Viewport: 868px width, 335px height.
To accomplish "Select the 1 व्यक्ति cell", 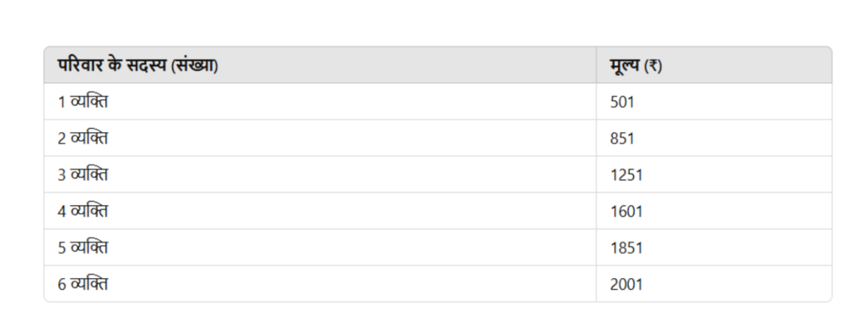I will [320, 102].
